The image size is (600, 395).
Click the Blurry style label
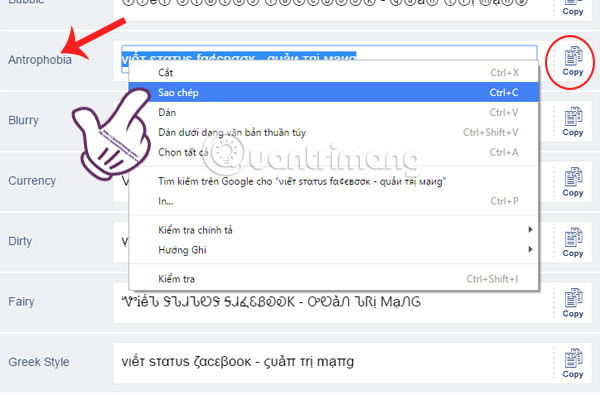[23, 120]
